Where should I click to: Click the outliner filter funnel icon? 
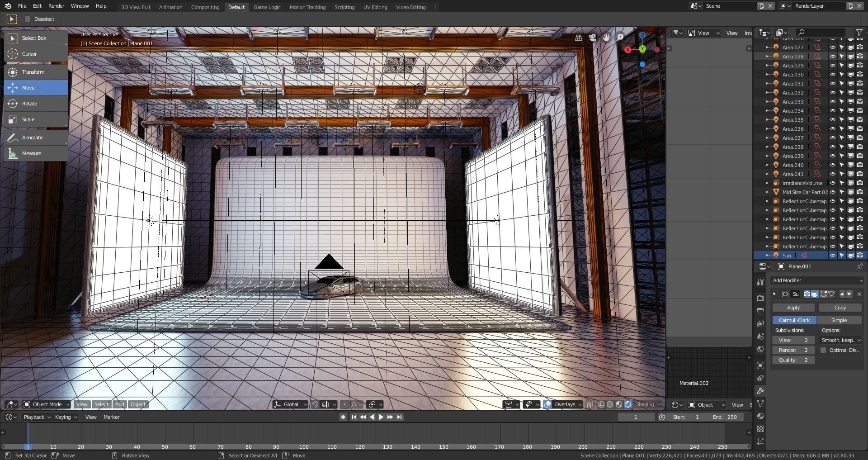point(859,33)
